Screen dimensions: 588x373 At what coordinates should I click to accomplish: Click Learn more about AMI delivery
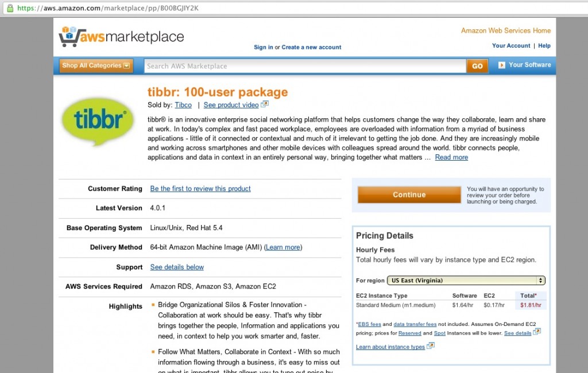tap(283, 247)
